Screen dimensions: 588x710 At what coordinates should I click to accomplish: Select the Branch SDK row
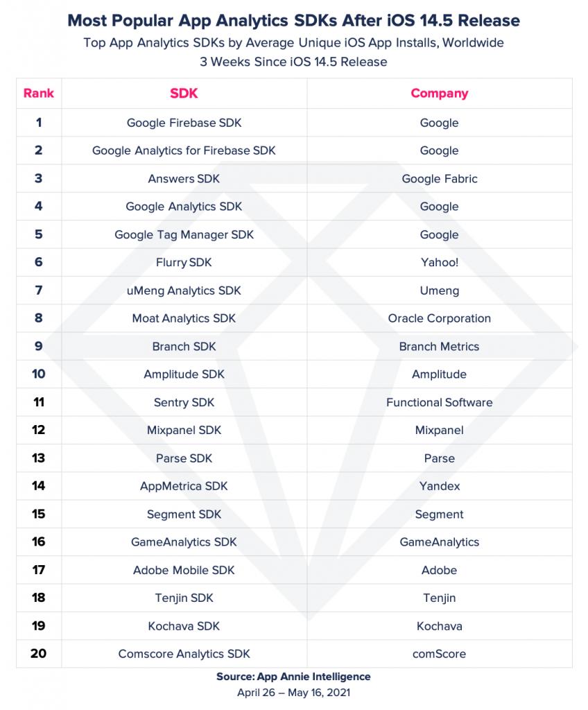[295, 347]
